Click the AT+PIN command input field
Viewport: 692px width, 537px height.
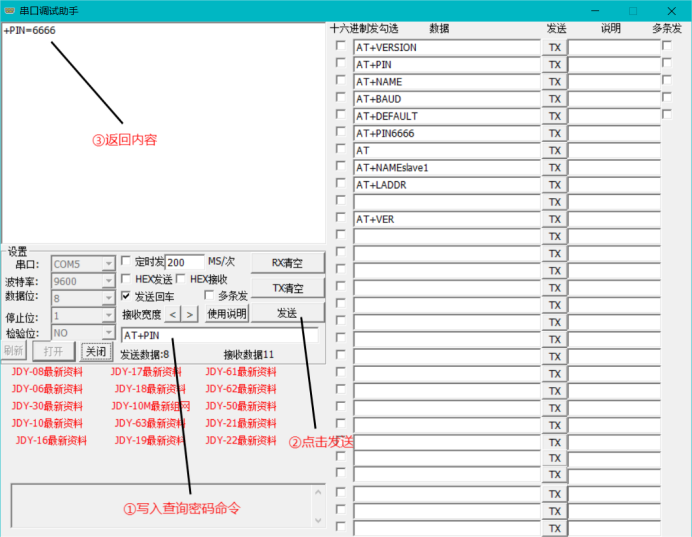point(219,335)
